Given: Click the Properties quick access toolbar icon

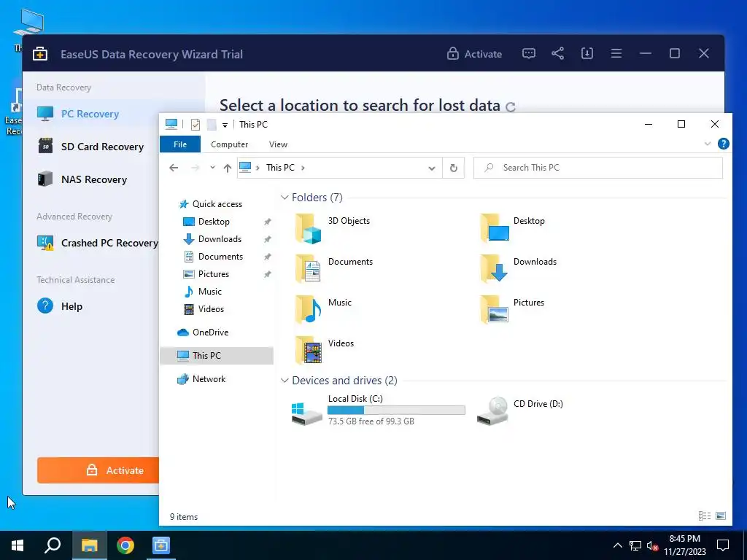Looking at the screenshot, I should coord(196,125).
